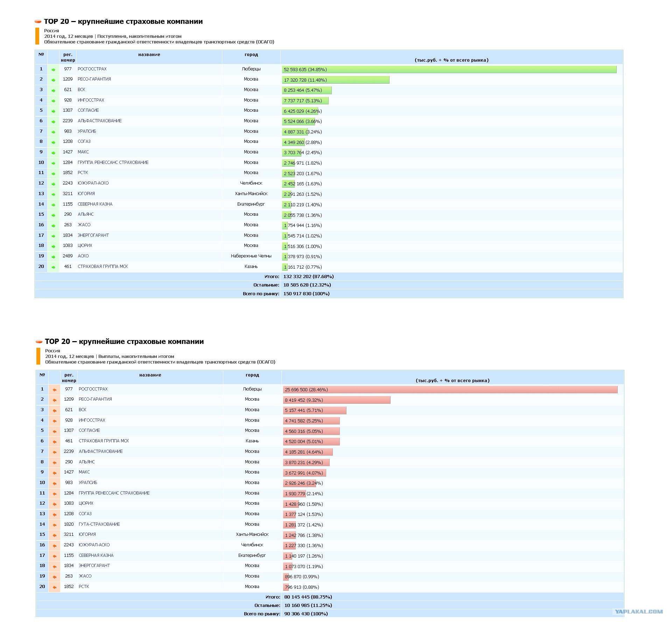Click Екатеринбург city in the Выплаты table
This screenshot has width=672, height=622.
point(252,555)
